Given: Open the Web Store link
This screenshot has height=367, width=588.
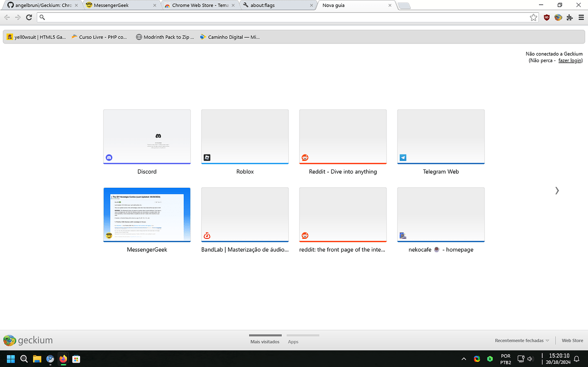Looking at the screenshot, I should [x=572, y=341].
